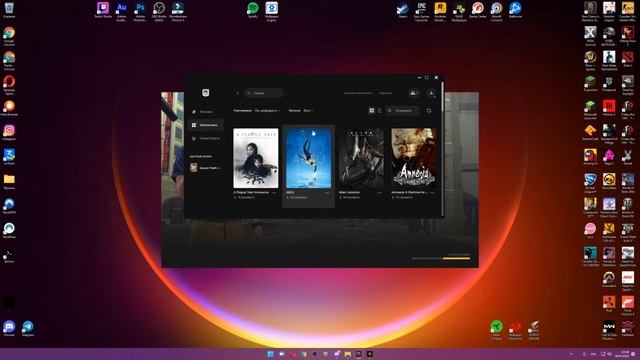This screenshot has height=360, width=640.
Task: Open the Unreal Engine tab in the sidebar
Action: tap(206, 138)
